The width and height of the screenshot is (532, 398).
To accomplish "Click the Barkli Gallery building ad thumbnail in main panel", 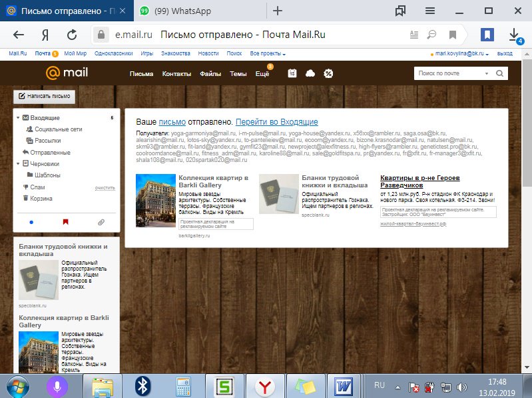I will tap(156, 201).
